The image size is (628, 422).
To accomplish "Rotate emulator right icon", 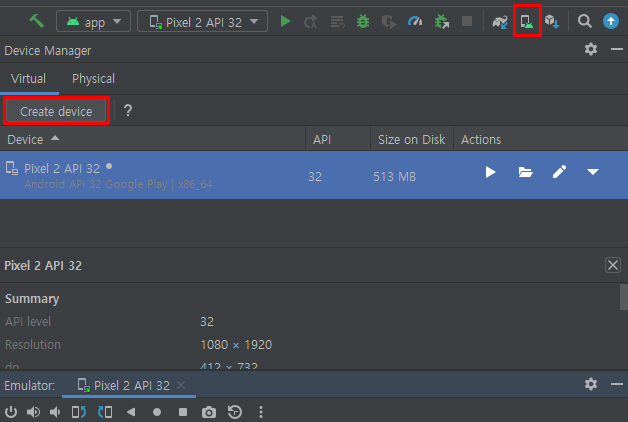I will click(105, 412).
